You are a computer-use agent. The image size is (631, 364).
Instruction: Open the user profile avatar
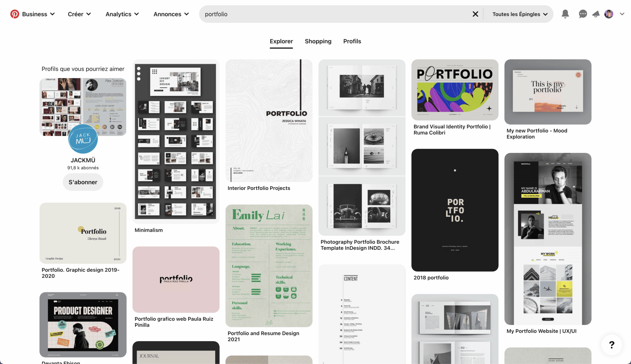609,14
